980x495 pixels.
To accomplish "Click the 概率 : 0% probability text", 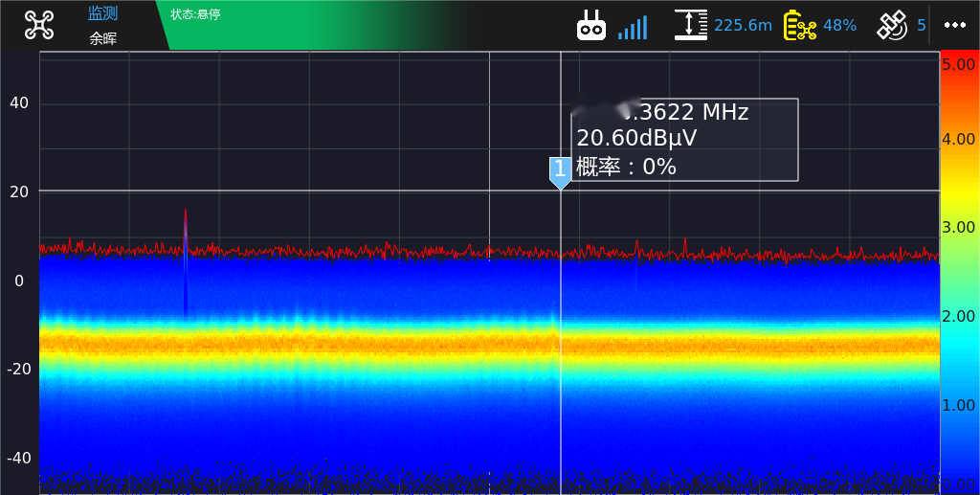I will point(626,167).
